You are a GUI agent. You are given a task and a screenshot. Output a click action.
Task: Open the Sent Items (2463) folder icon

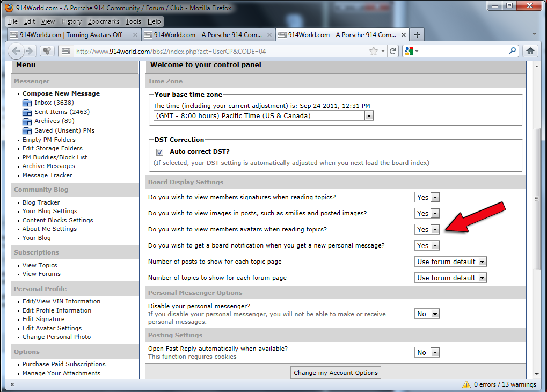tap(27, 112)
